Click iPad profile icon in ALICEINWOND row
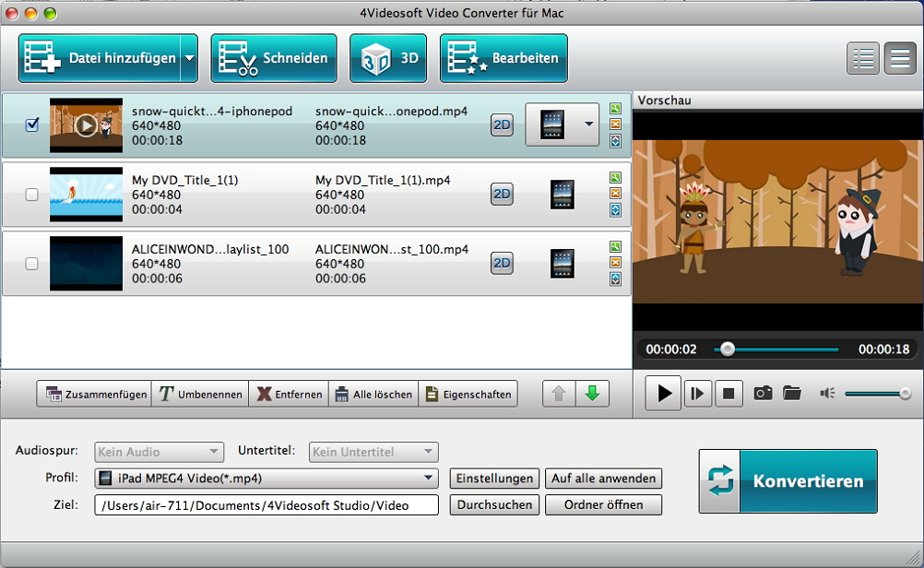The image size is (924, 568). coord(563,264)
